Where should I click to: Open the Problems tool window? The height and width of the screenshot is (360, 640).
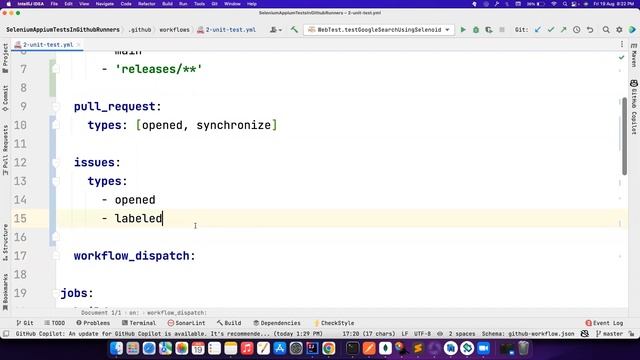[93, 323]
